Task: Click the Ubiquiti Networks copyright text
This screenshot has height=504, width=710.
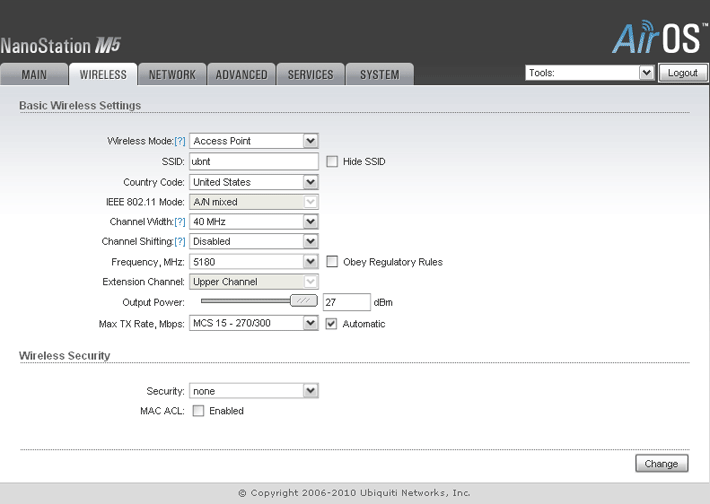Action: point(355,493)
